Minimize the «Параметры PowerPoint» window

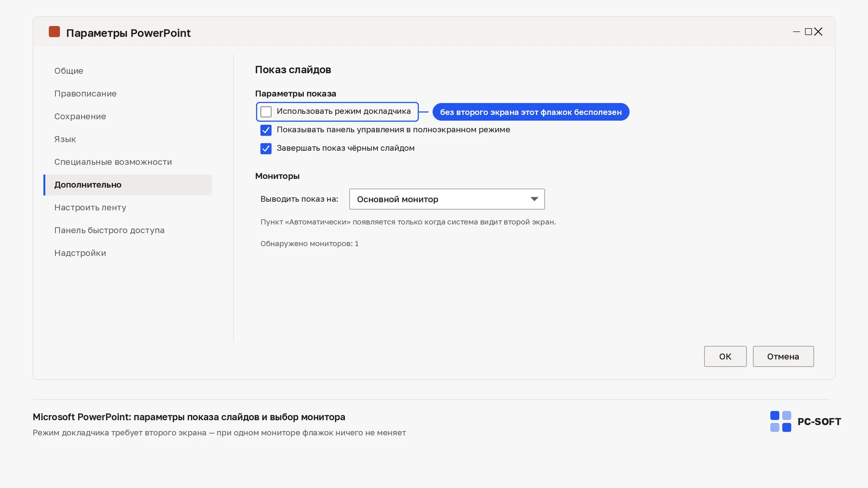point(796,32)
